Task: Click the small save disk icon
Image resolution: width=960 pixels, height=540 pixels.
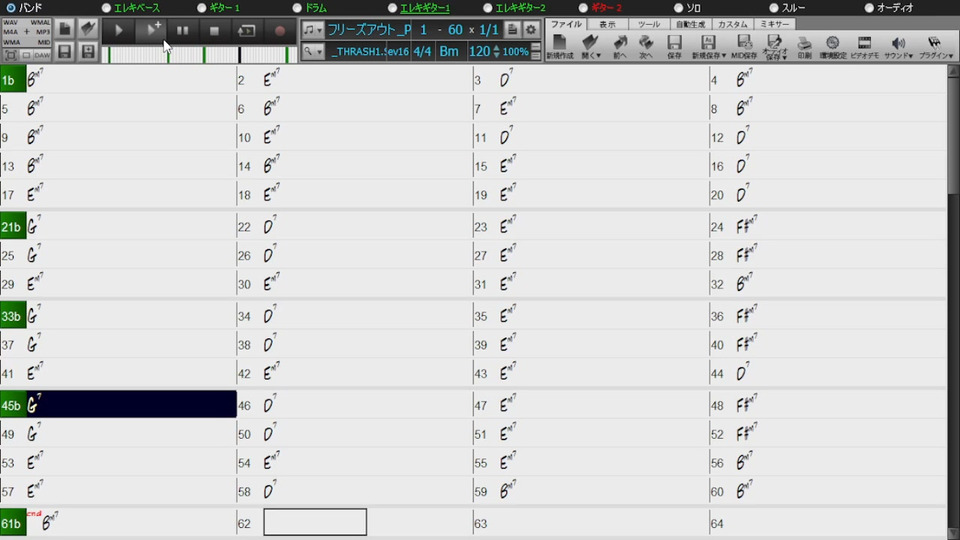Action: point(65,51)
